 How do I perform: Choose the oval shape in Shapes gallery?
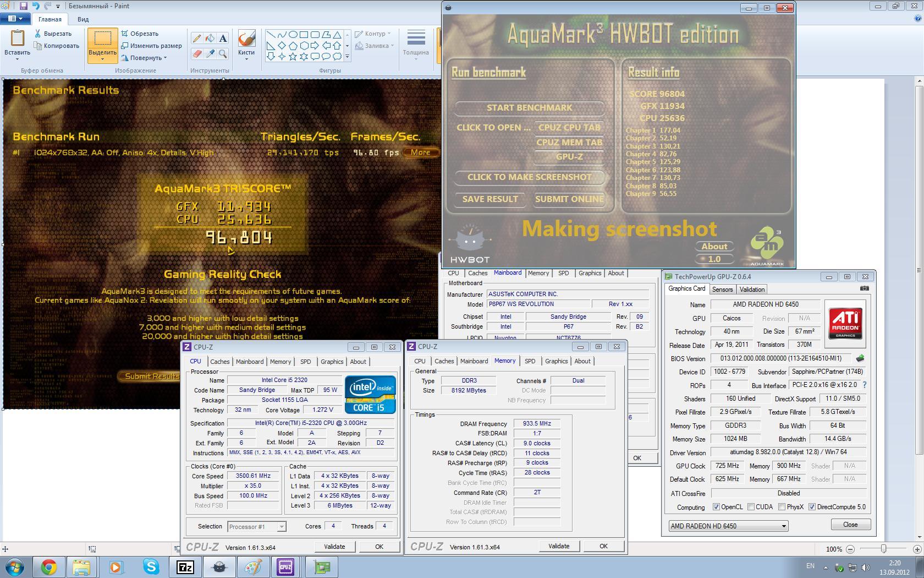[x=293, y=34]
